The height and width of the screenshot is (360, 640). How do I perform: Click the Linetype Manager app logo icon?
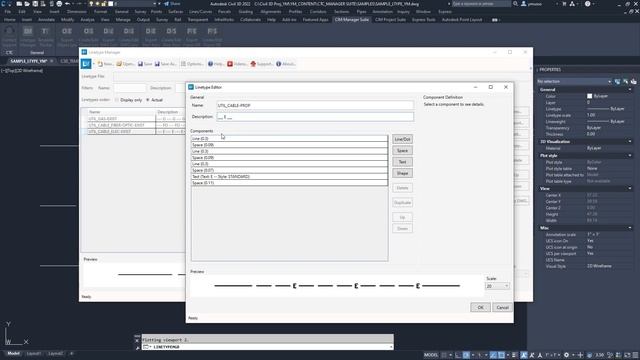click(x=86, y=64)
